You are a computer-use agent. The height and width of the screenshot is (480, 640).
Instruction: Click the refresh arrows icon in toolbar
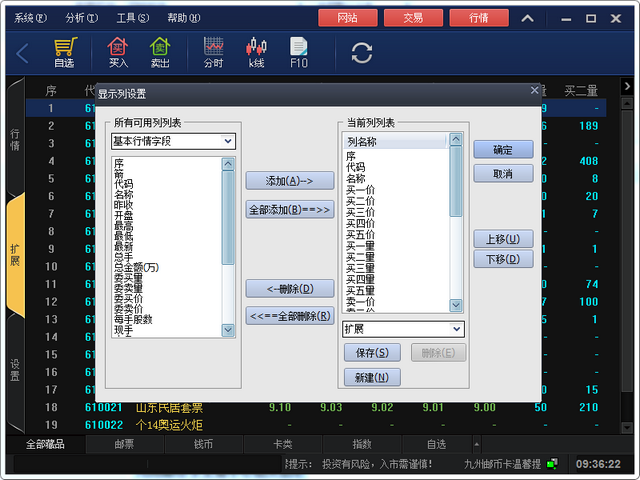coord(361,53)
